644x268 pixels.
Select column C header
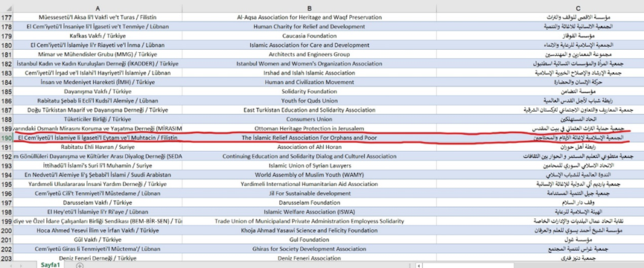pos(578,8)
